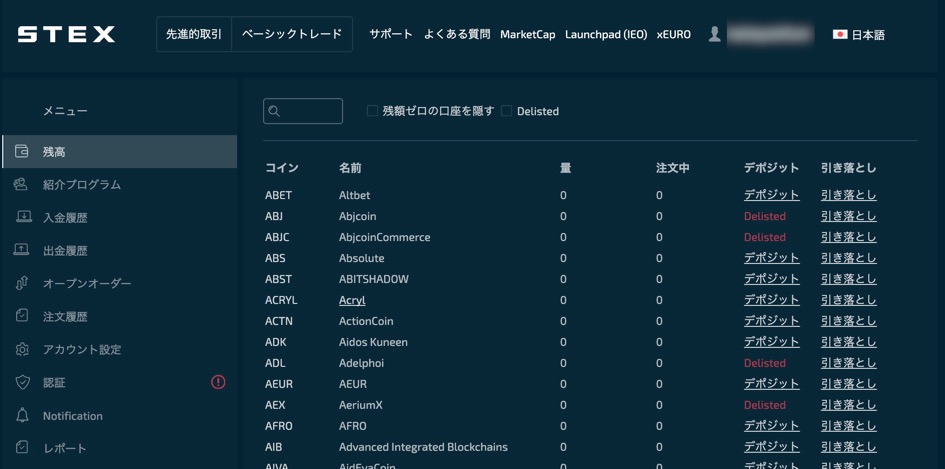Click the blurred account name
This screenshot has width=945, height=469.
pos(770,34)
